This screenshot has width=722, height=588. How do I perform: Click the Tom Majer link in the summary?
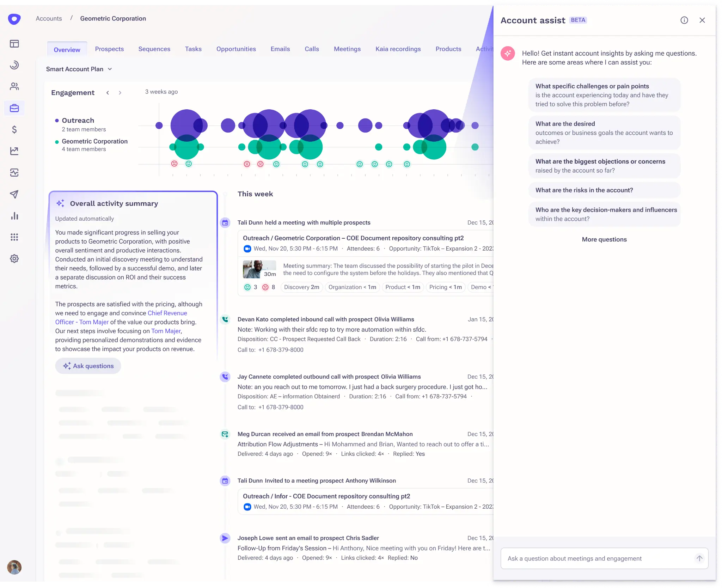pos(166,331)
